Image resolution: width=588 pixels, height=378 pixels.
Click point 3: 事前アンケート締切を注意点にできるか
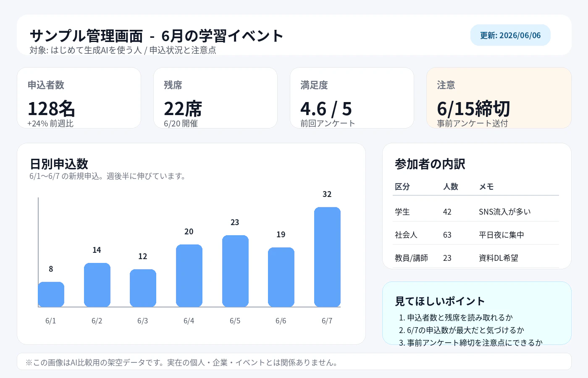tap(471, 343)
